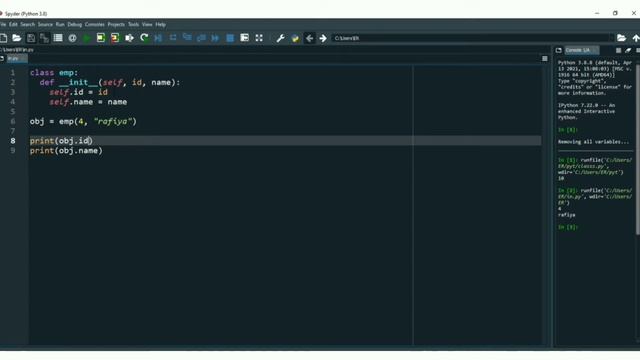Click the working directory path field

(x=472, y=38)
